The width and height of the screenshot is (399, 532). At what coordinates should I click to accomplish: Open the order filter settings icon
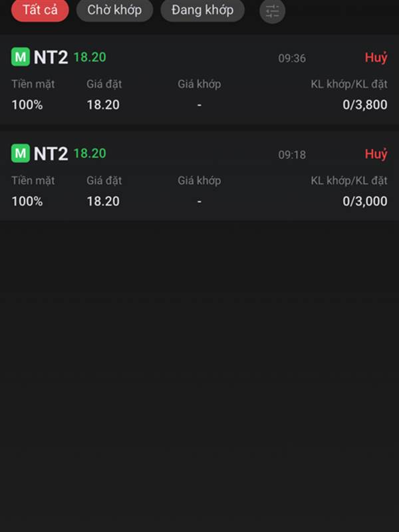click(272, 11)
